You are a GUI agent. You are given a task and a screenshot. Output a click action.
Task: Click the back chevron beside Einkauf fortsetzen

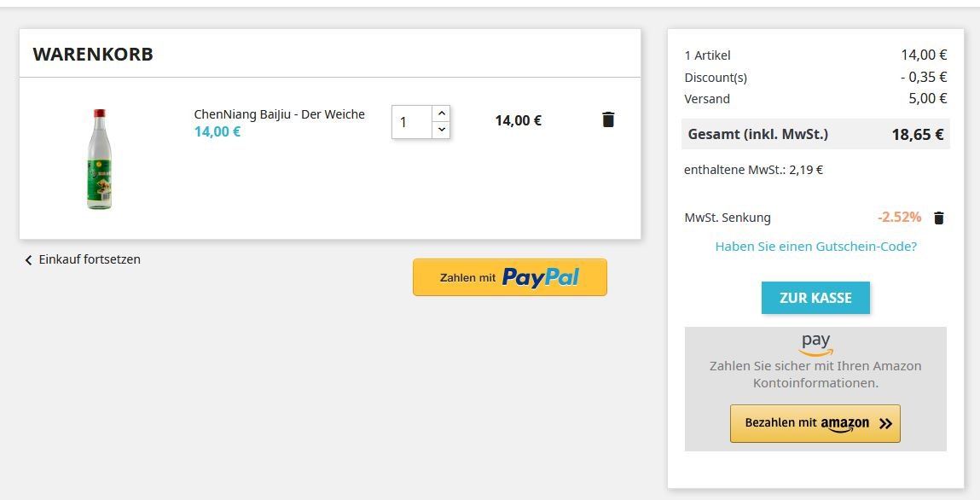(x=28, y=260)
